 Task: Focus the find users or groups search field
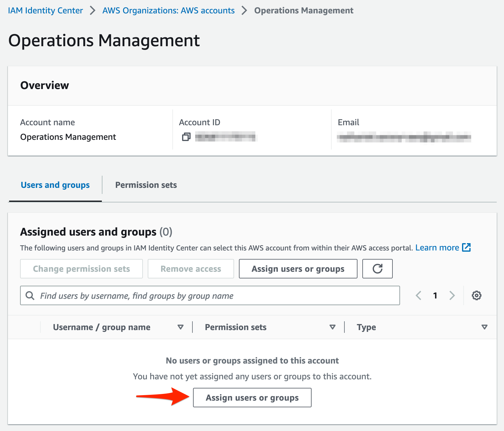click(210, 295)
